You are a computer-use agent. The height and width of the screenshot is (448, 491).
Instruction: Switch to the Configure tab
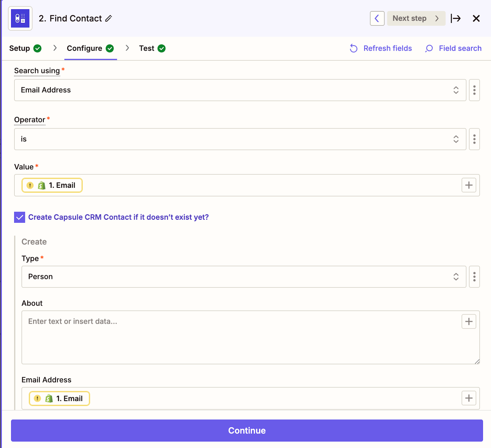pyautogui.click(x=90, y=48)
